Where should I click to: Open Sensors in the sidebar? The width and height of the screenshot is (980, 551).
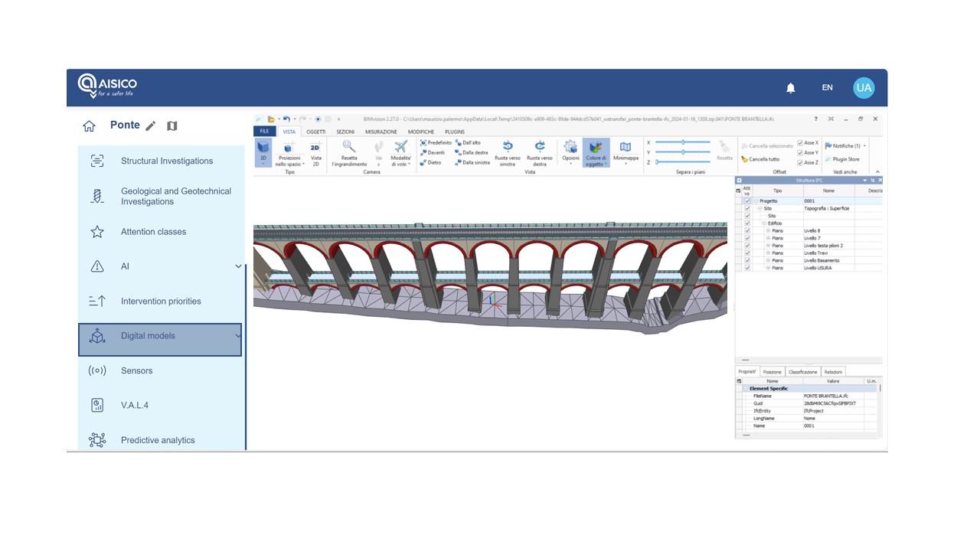click(x=136, y=371)
